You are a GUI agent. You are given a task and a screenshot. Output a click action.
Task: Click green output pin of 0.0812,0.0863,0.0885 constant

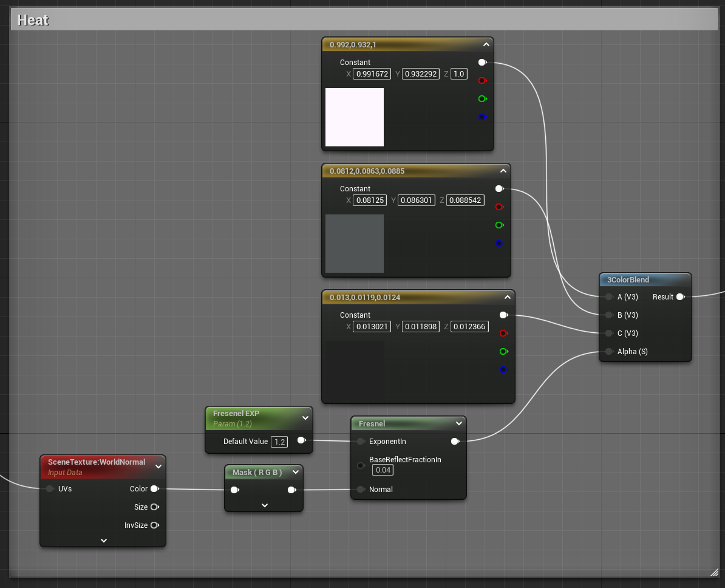(x=499, y=225)
